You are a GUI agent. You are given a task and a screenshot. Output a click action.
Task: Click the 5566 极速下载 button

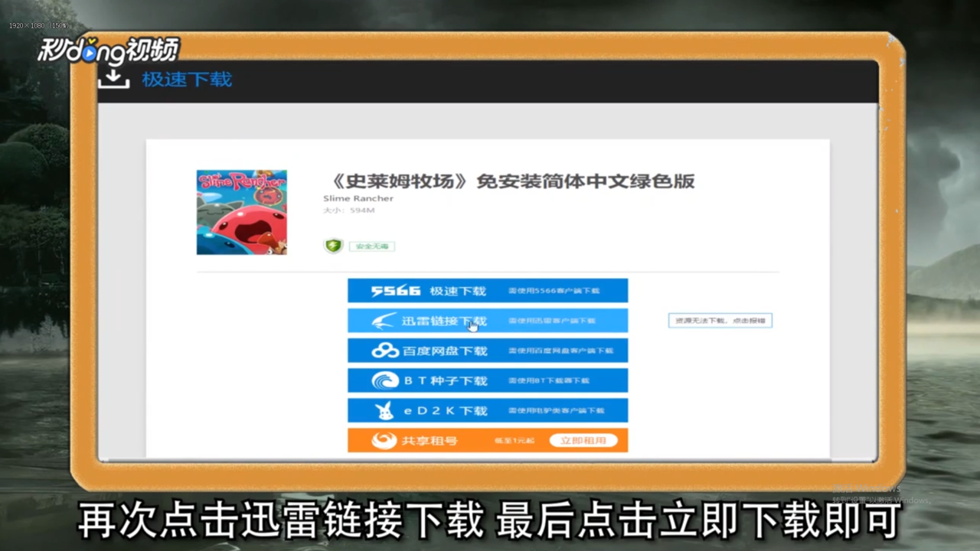coord(487,291)
